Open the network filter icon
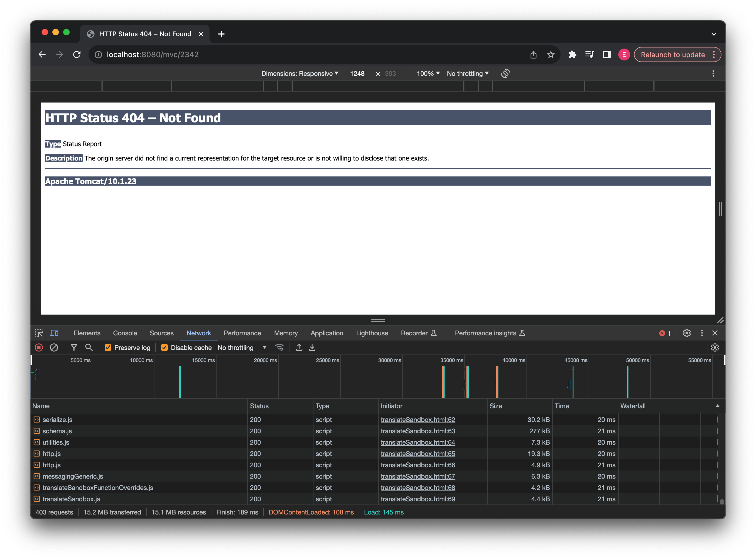756x559 pixels. [x=74, y=347]
